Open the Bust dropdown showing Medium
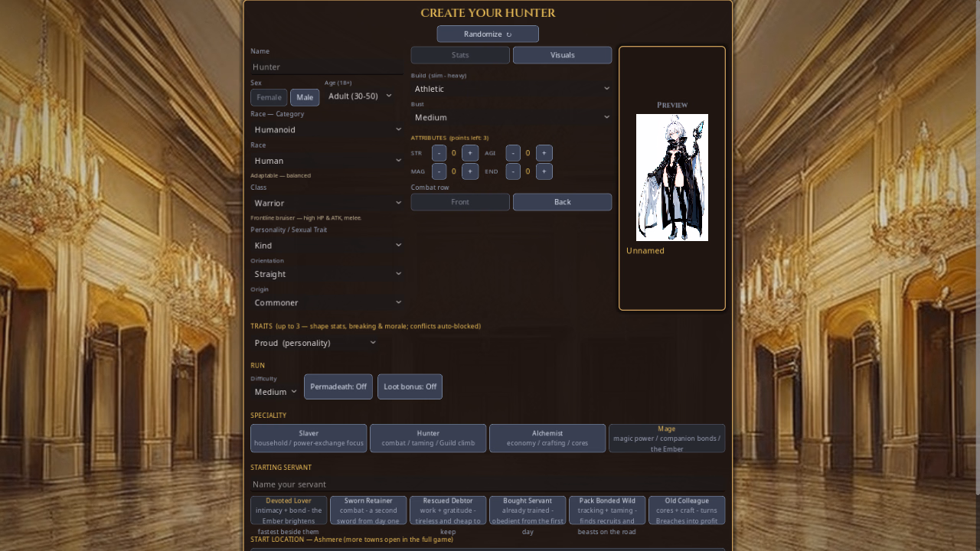The height and width of the screenshot is (551, 980). pos(511,117)
